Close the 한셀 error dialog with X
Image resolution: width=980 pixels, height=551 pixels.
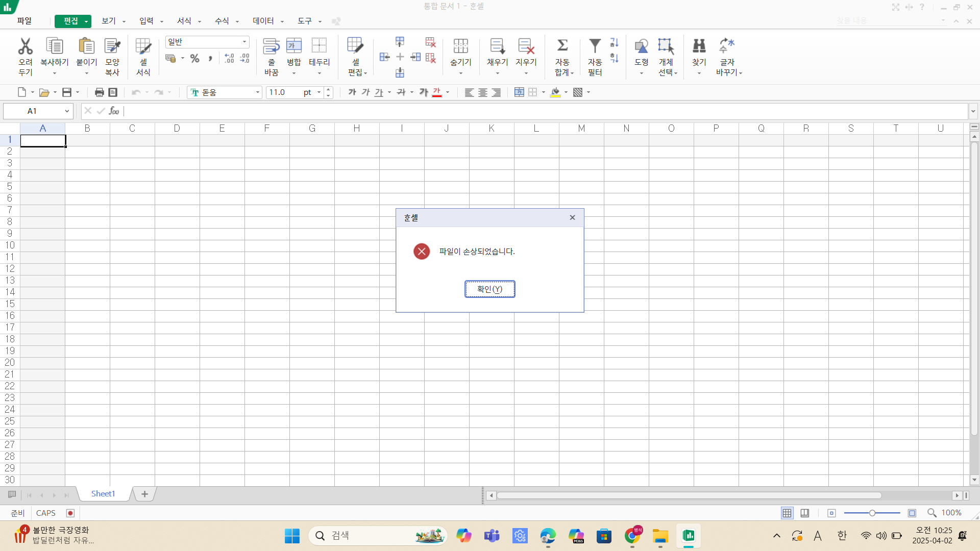(x=572, y=218)
